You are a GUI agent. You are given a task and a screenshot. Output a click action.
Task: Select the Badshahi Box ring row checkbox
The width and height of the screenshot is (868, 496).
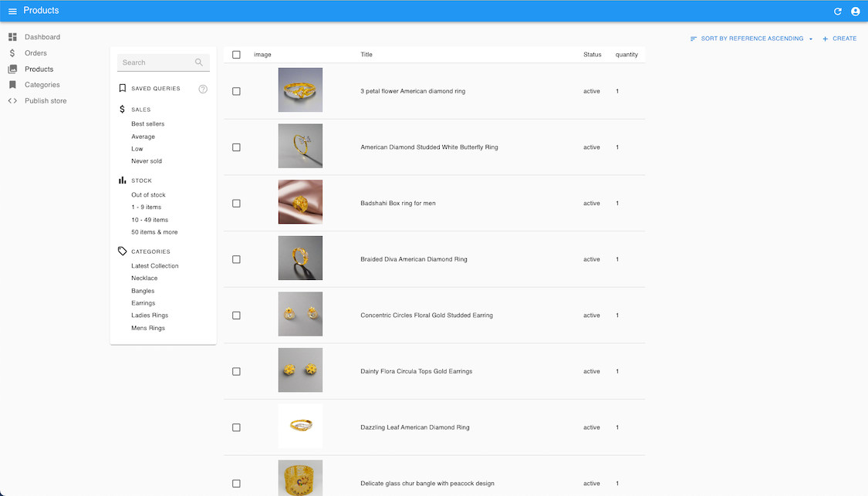236,204
